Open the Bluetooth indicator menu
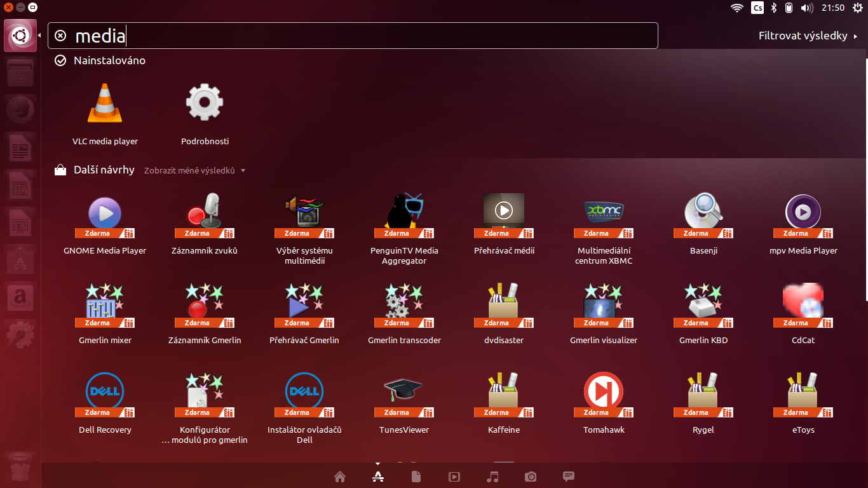 click(x=774, y=8)
